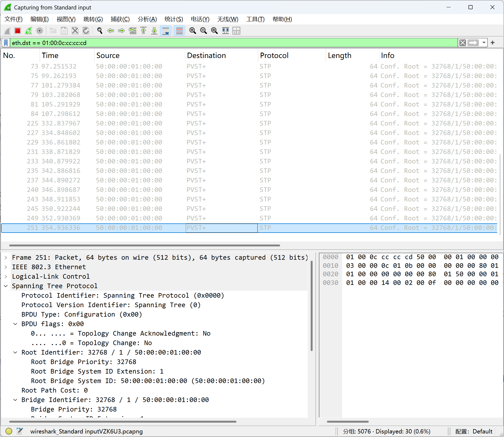Screen dimensions: 504x437
Task: Expand the IEEE 802.3 Ethernet node
Action: pos(6,267)
